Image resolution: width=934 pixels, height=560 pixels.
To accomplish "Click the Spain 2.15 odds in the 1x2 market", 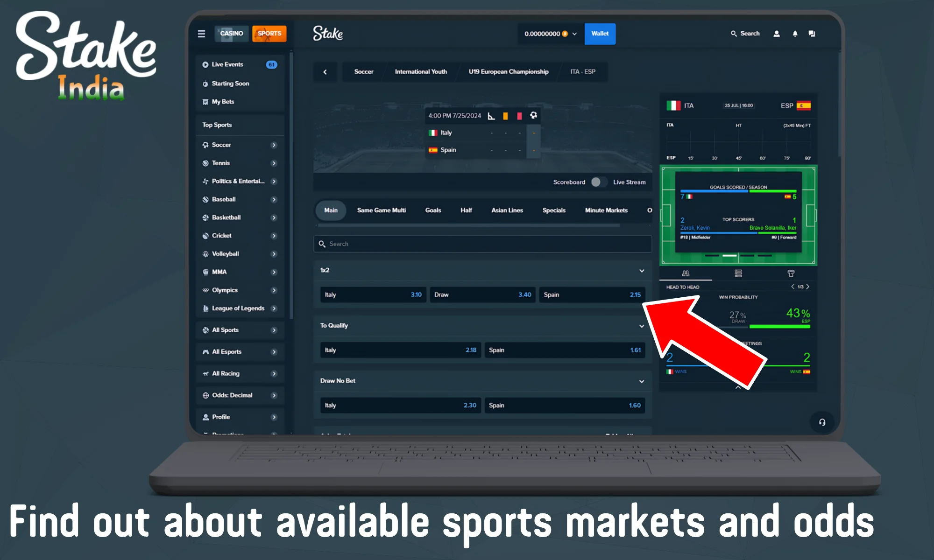I will coord(592,294).
